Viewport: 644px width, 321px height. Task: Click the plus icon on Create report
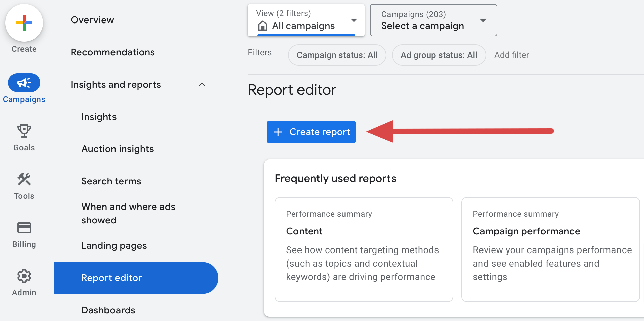click(x=278, y=132)
